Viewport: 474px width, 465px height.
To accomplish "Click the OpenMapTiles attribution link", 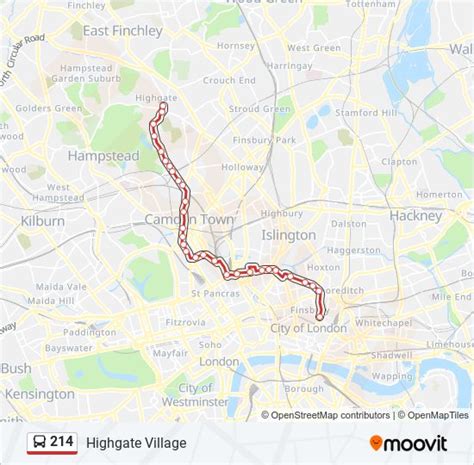I will click(433, 415).
